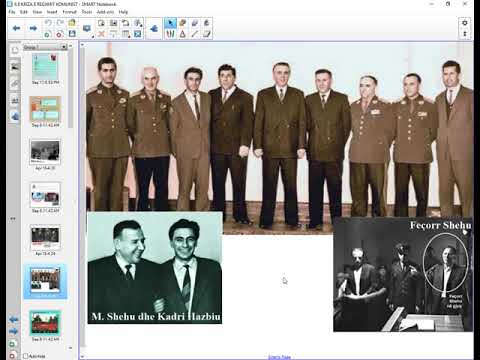Open toolbar settings gear icon
Viewport: 480px width, 360px height.
[x=465, y=23]
